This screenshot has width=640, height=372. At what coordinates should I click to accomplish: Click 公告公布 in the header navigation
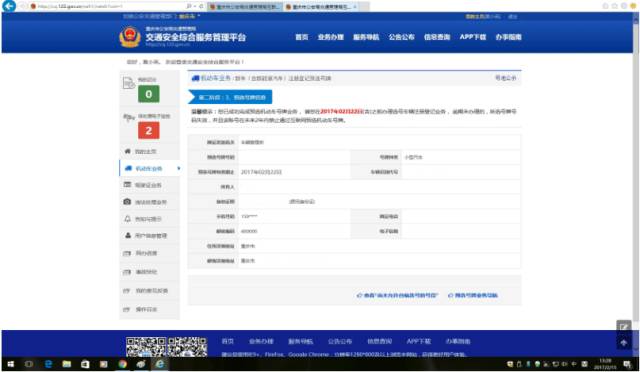click(402, 37)
